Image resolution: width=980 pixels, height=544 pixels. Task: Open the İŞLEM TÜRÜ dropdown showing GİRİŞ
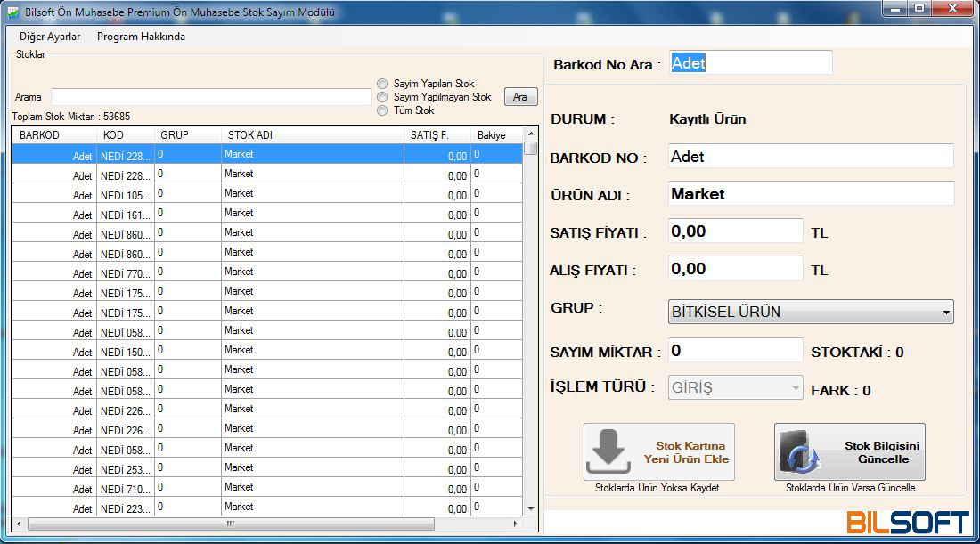735,387
